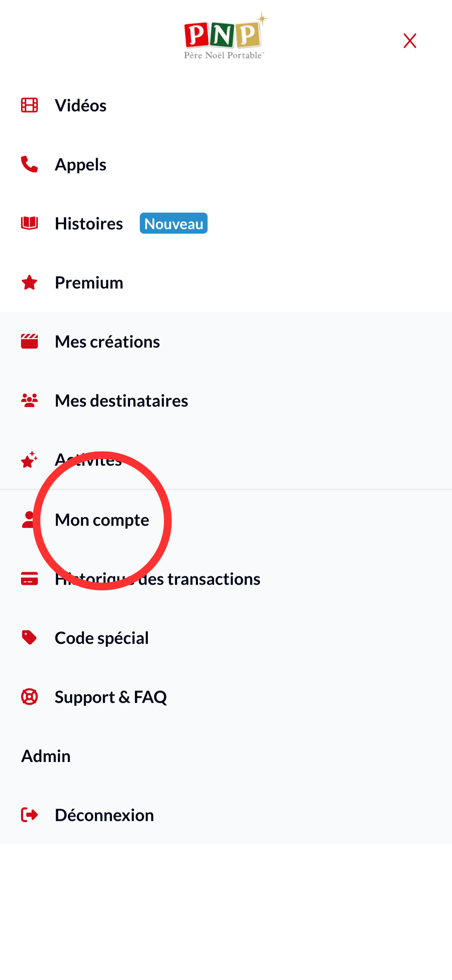Tap the Déconnexion logout arrow icon
The image size is (452, 980).
point(29,815)
